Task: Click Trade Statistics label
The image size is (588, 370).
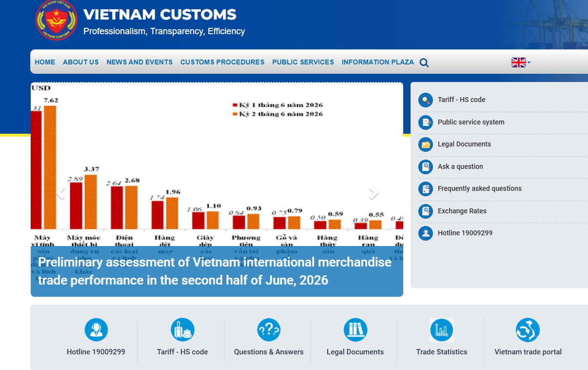Action: (442, 352)
